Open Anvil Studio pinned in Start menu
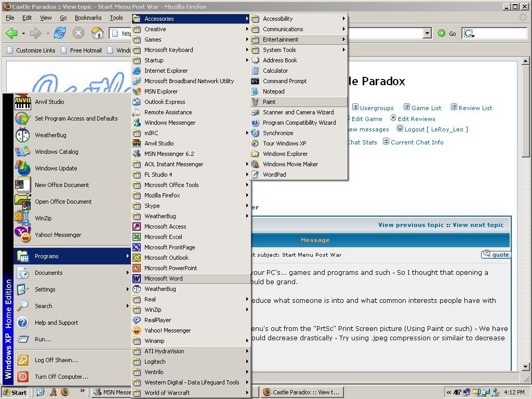 (x=72, y=102)
